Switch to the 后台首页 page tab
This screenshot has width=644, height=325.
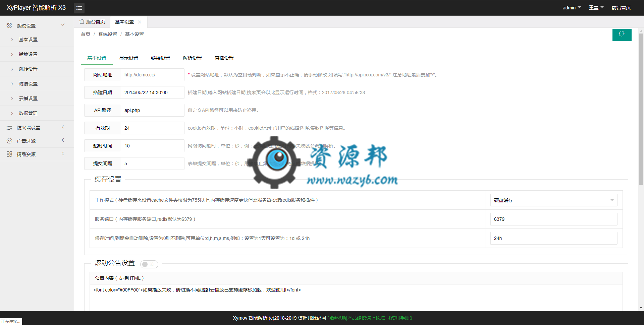[92, 22]
